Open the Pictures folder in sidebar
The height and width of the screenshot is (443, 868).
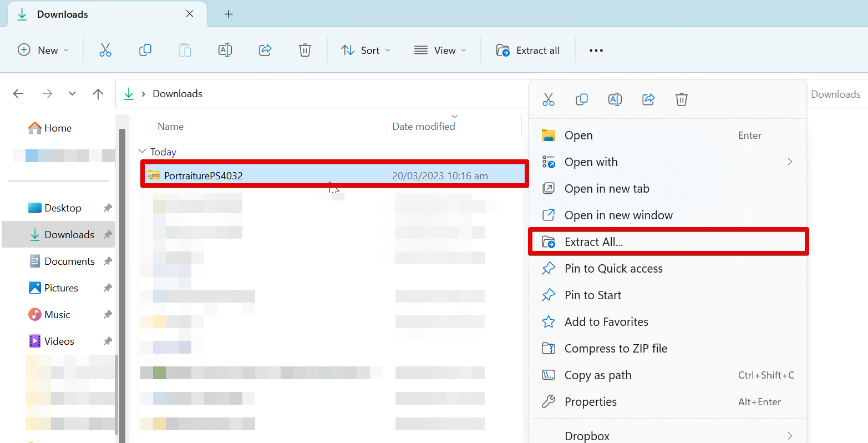pos(61,288)
